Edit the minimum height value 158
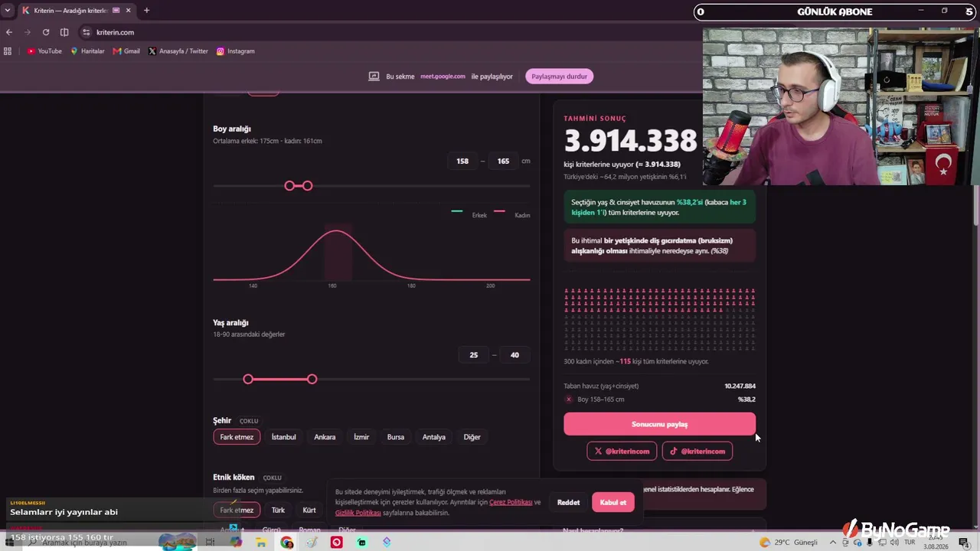This screenshot has width=980, height=551. pos(462,161)
